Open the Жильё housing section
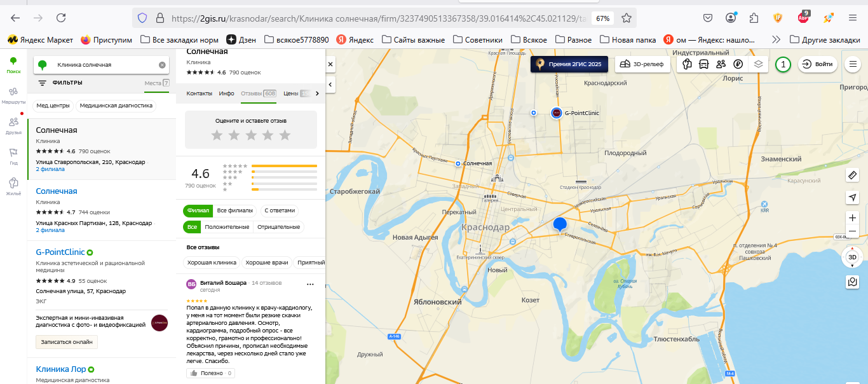868x384 pixels. click(x=13, y=186)
